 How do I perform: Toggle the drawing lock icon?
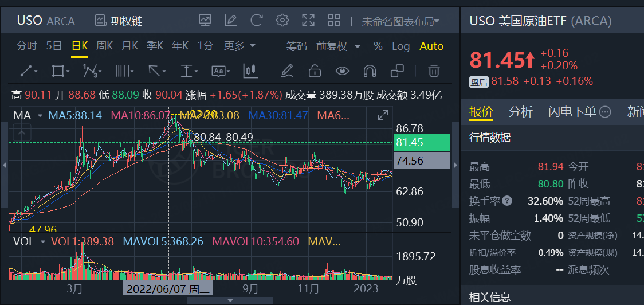[315, 71]
